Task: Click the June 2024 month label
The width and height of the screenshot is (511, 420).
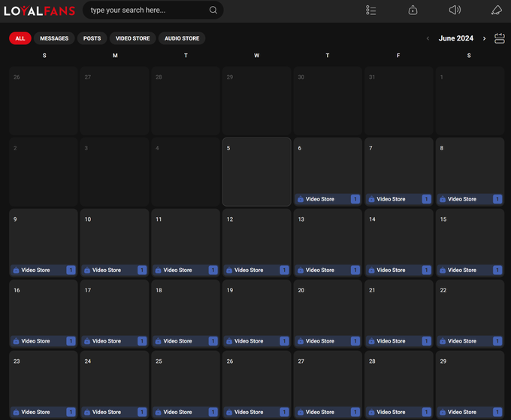Action: coord(456,38)
